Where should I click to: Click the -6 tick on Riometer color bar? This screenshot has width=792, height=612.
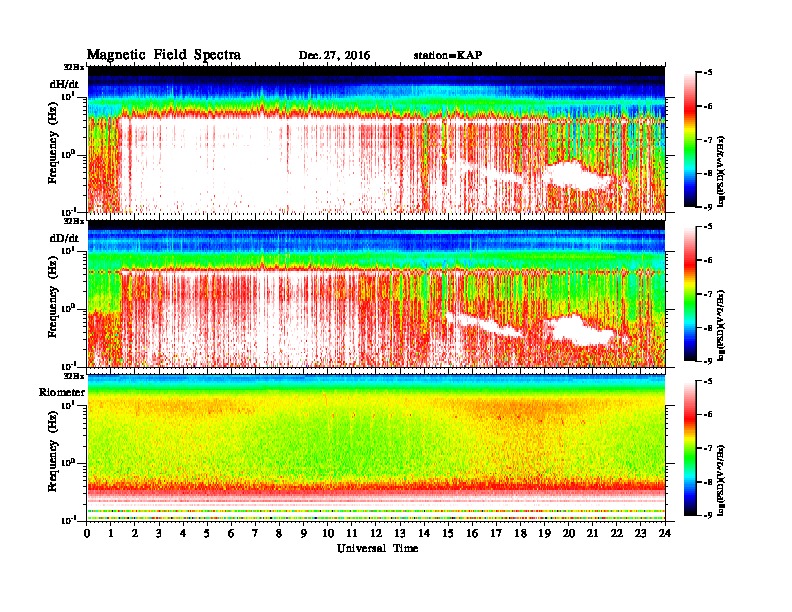coord(708,414)
